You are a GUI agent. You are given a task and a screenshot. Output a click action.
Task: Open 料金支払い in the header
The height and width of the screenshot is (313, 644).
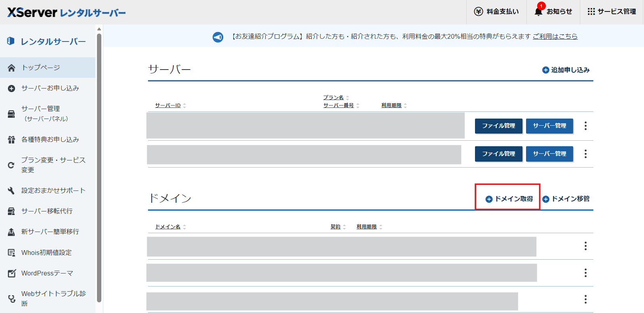point(503,11)
